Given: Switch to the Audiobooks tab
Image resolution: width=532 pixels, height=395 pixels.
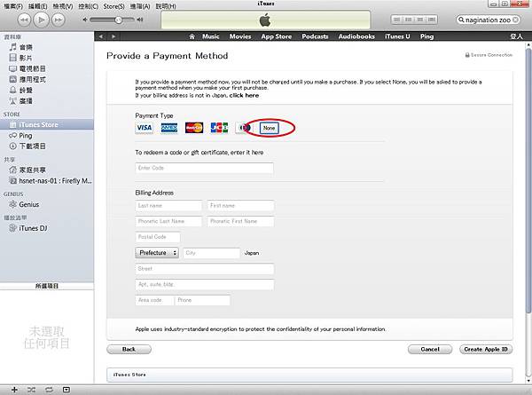Looking at the screenshot, I should [x=356, y=36].
